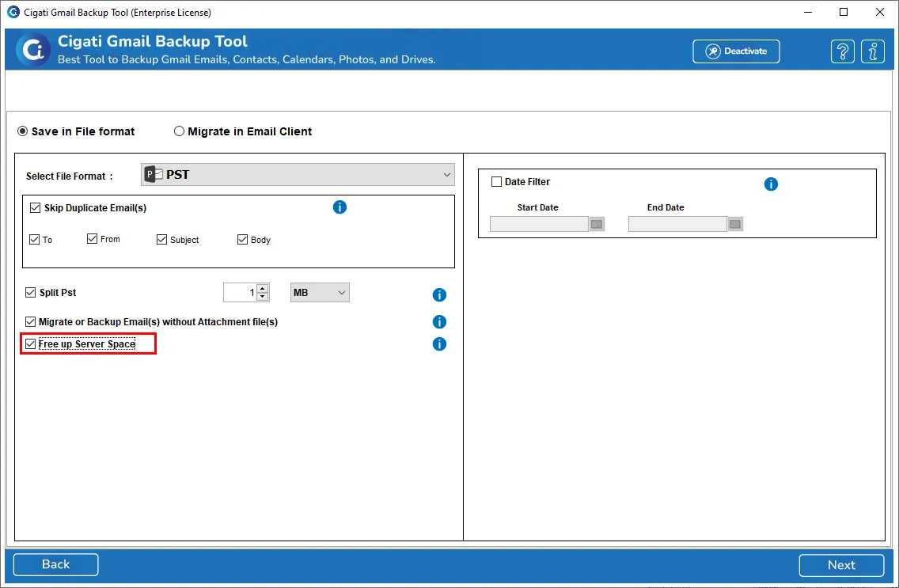Open the help question mark icon

point(842,51)
